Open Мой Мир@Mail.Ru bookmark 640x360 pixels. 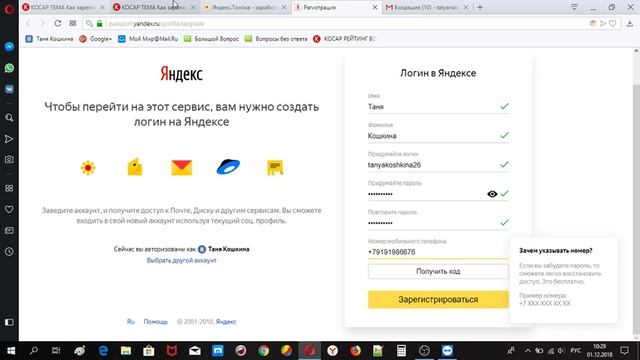148,39
